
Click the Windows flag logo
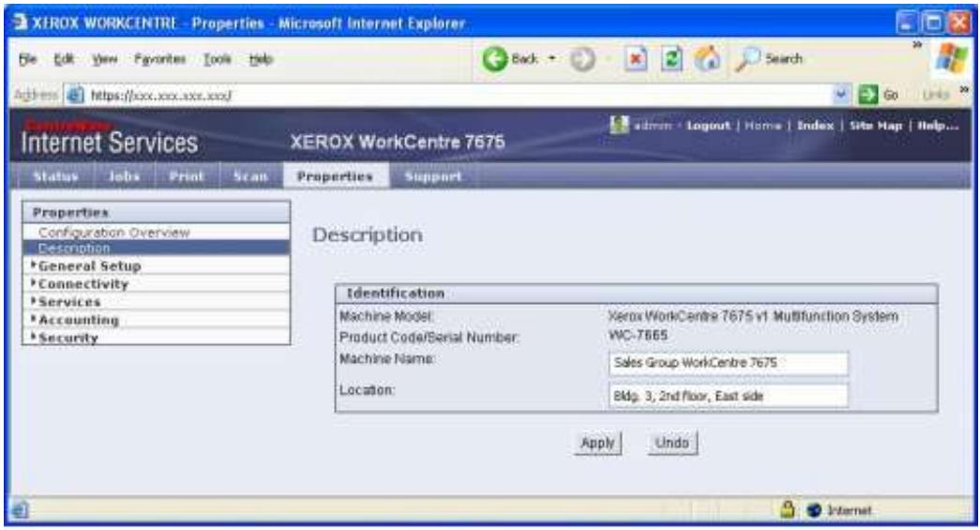coord(951,59)
